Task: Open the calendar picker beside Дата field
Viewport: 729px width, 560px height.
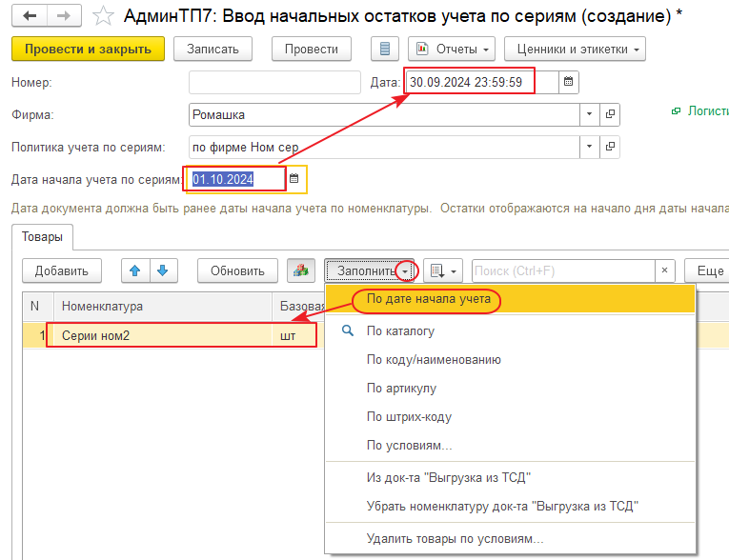Action: point(569,82)
